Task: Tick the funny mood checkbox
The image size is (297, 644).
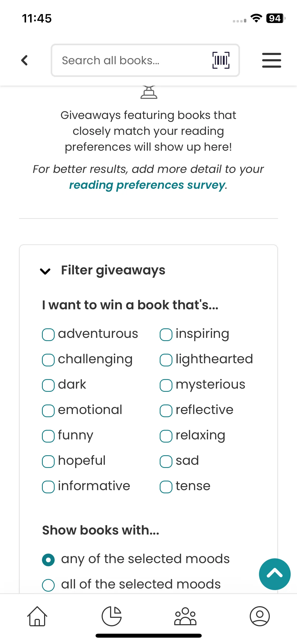Action: pyautogui.click(x=48, y=436)
